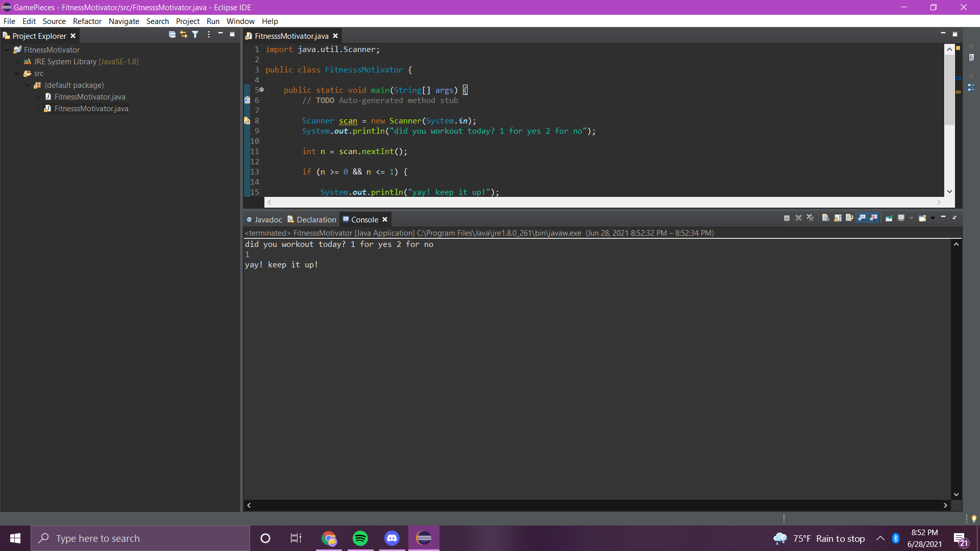Open the Open Console dropdown arrow
The height and width of the screenshot is (551, 980).
[x=933, y=218]
